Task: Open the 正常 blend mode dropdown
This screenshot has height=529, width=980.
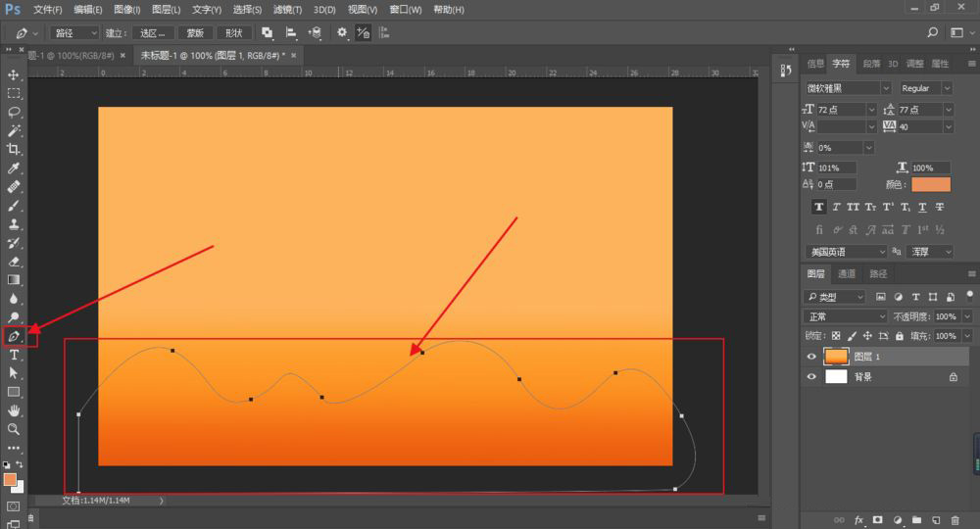Action: coord(845,316)
